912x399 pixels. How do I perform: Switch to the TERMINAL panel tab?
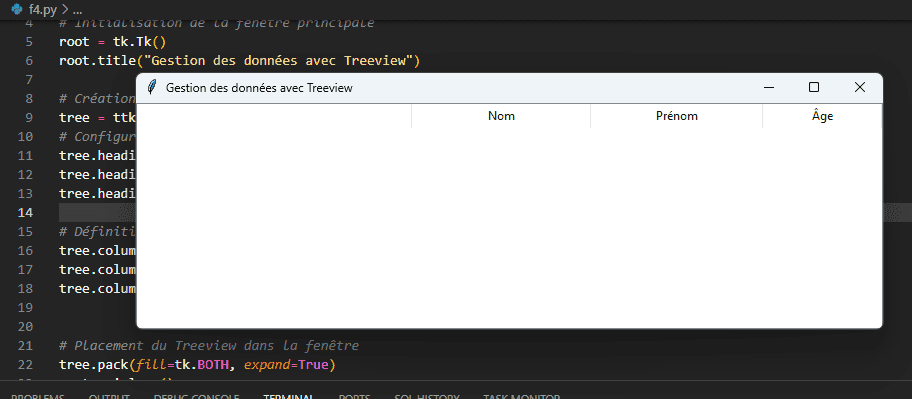(x=289, y=397)
